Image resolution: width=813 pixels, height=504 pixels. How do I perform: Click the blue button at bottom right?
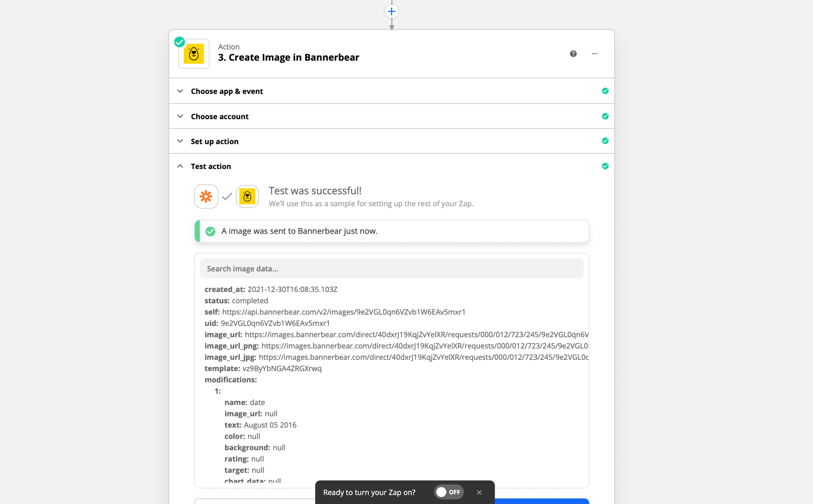pos(541,501)
